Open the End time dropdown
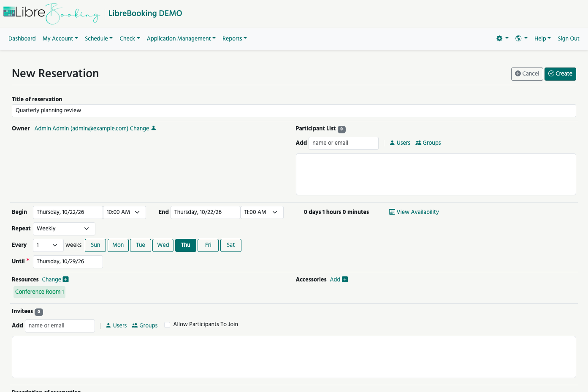The image size is (588, 392). [x=262, y=212]
